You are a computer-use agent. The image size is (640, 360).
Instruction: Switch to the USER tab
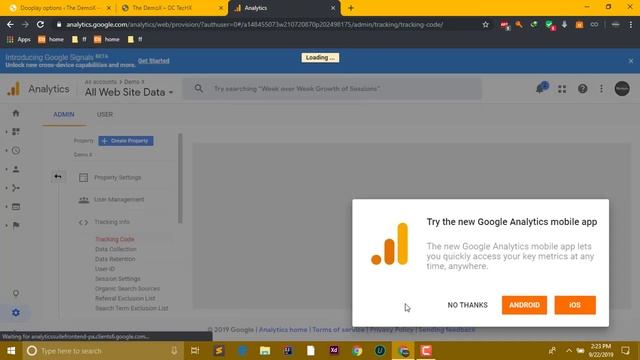(104, 114)
